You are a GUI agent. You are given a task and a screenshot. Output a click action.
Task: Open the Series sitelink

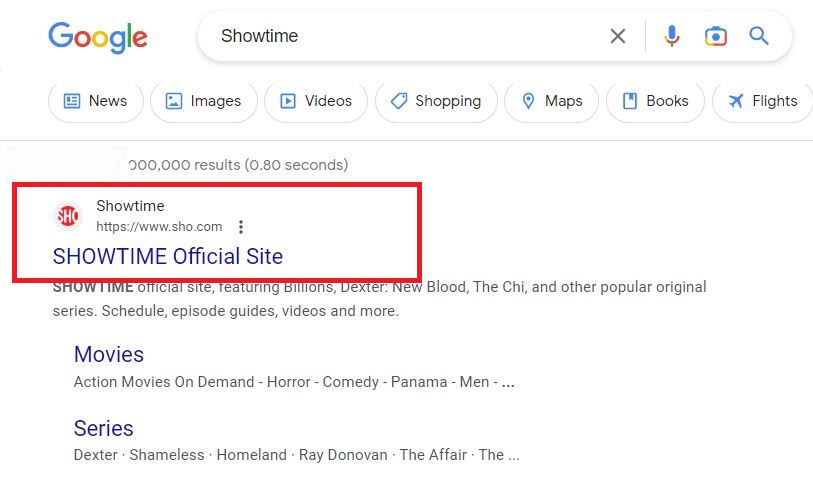[x=104, y=428]
